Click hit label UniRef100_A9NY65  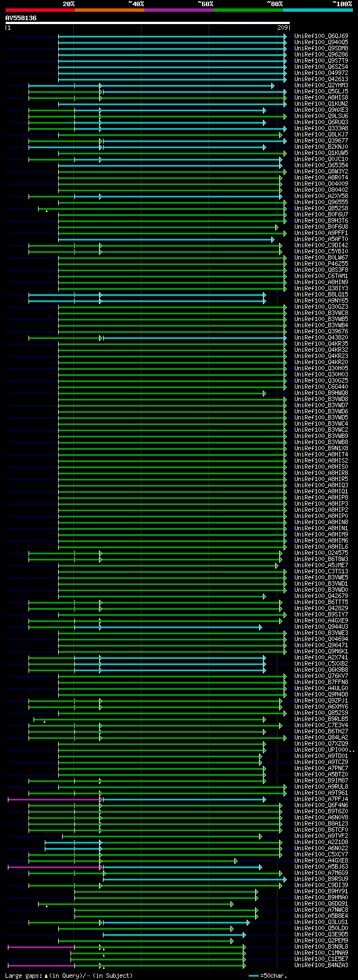(x=321, y=300)
